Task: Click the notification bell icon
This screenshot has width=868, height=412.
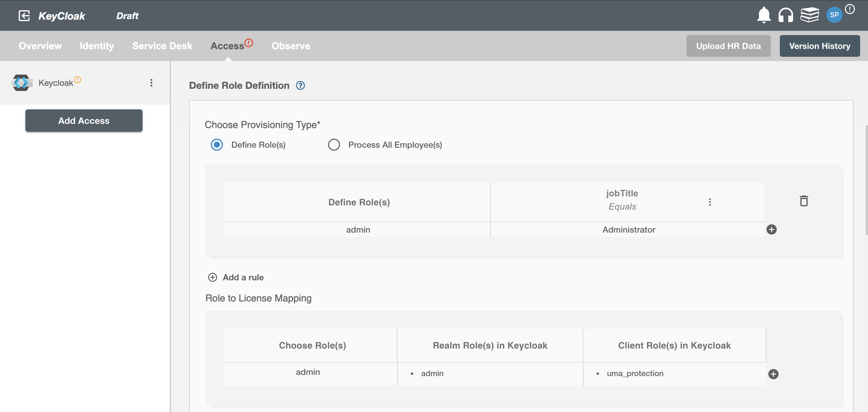Action: [764, 14]
